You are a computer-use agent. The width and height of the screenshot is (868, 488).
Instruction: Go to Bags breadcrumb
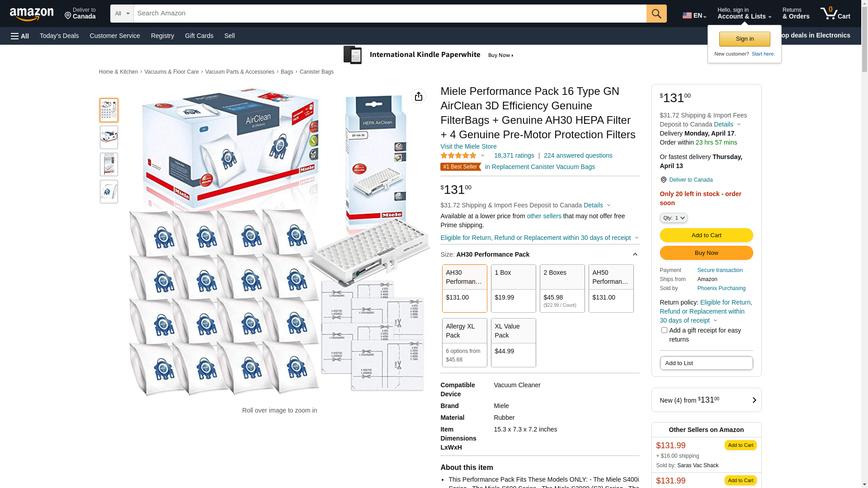(287, 72)
